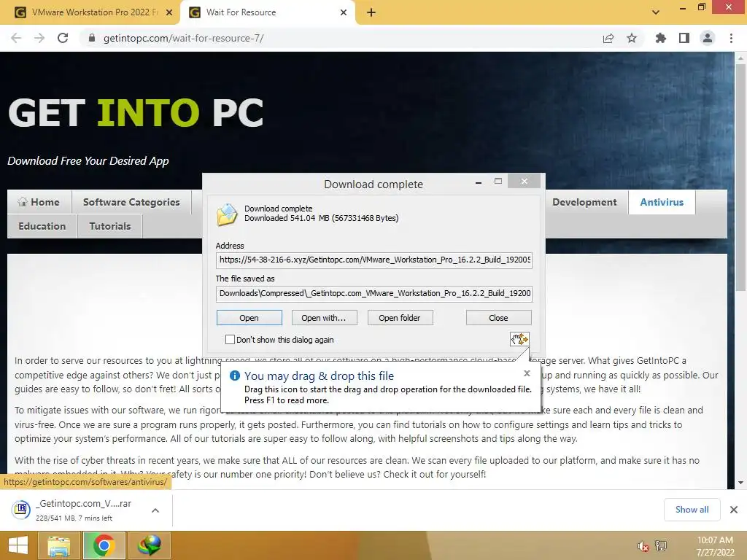Open Software Categories menu
747x560 pixels.
click(x=131, y=202)
